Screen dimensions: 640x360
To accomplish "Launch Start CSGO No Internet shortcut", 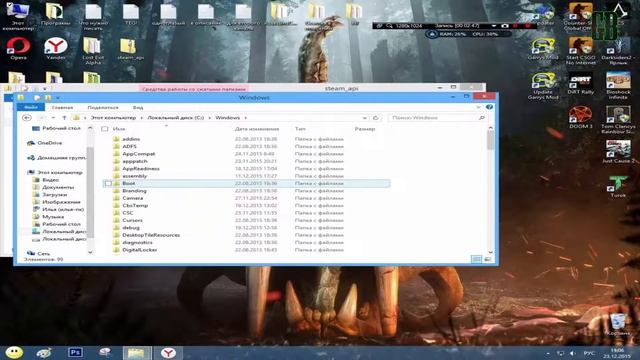I will click(x=580, y=51).
